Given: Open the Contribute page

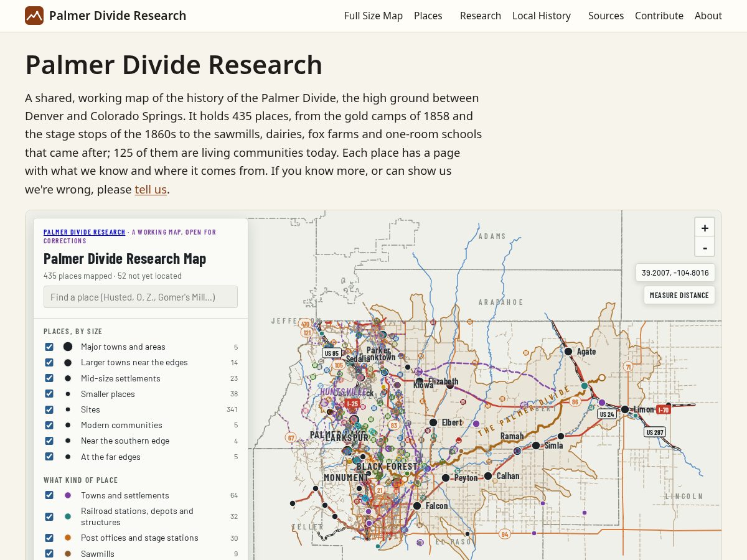Looking at the screenshot, I should click(659, 16).
